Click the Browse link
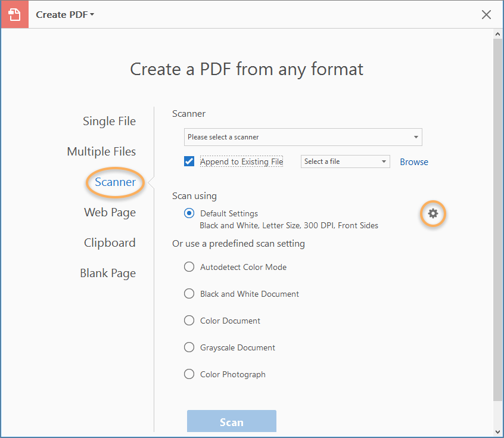 pos(413,161)
